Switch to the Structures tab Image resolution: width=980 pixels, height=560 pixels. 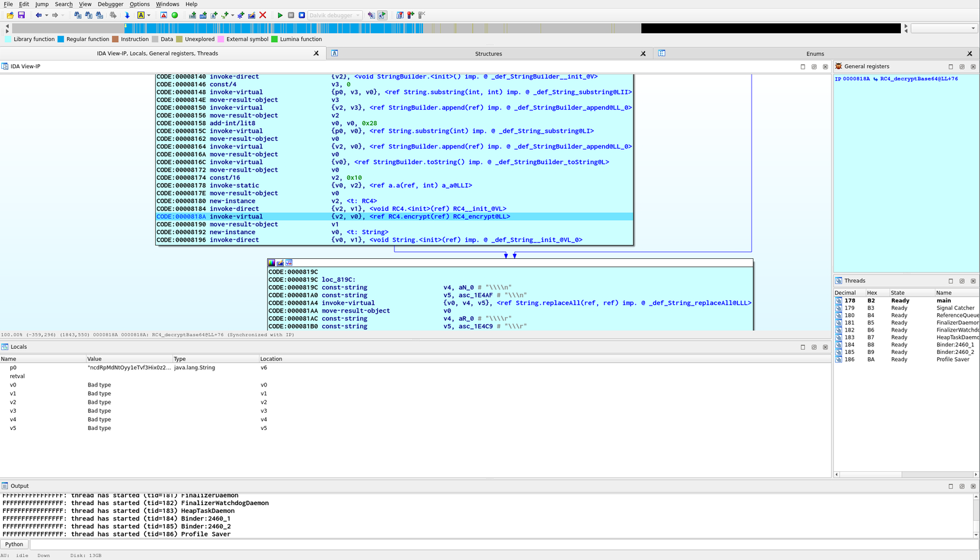489,54
